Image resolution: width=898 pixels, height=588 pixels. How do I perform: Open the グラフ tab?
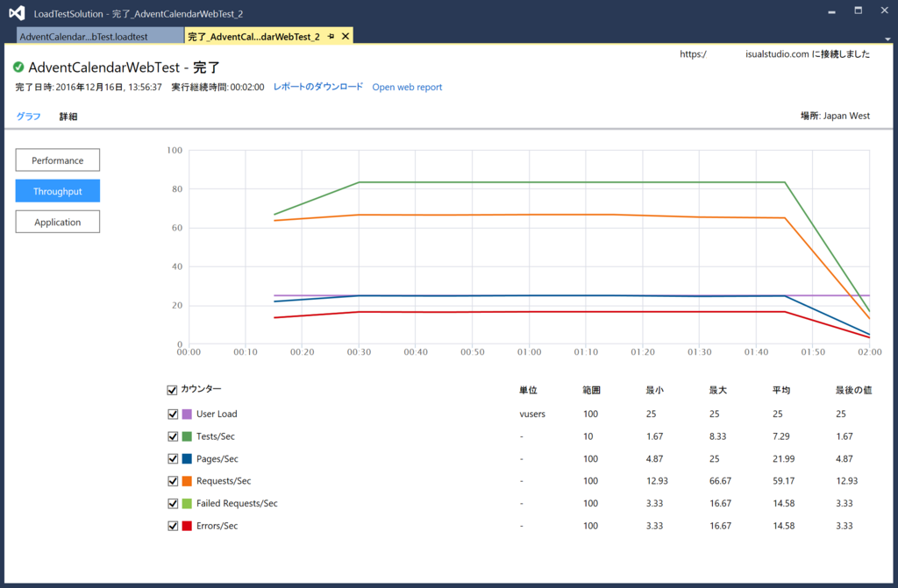pyautogui.click(x=28, y=117)
